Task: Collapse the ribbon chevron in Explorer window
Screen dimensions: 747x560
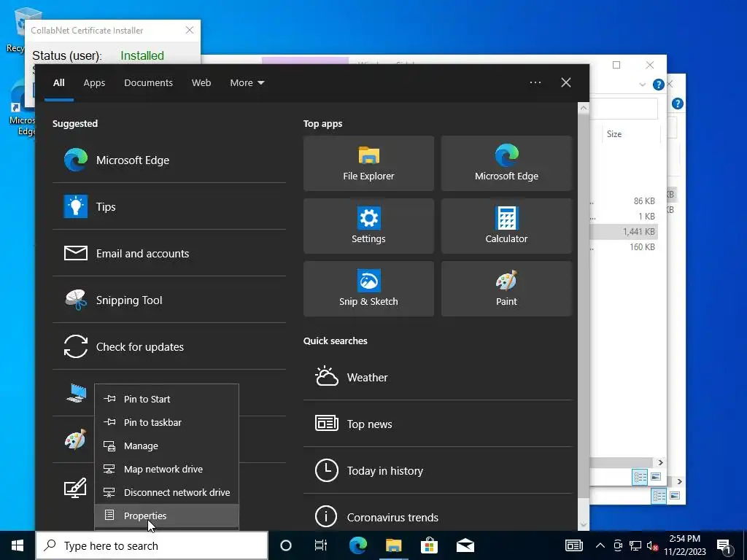Action: pos(642,85)
